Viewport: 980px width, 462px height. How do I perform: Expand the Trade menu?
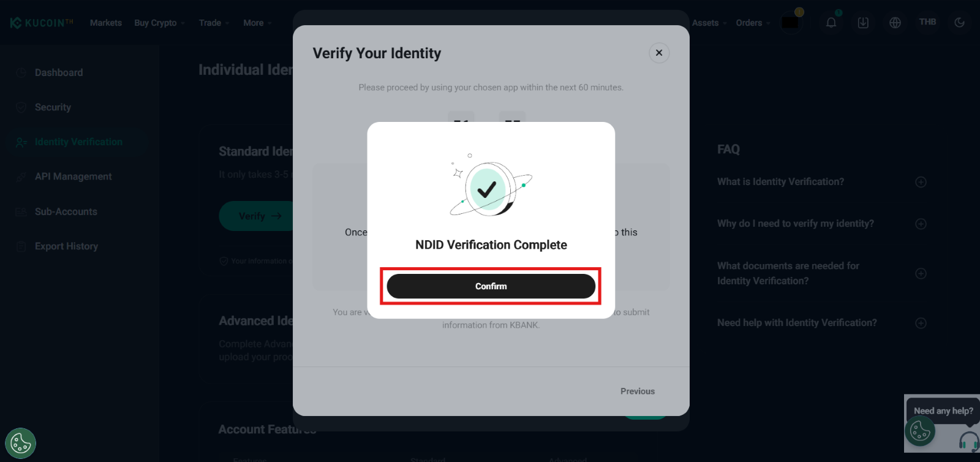tap(209, 23)
